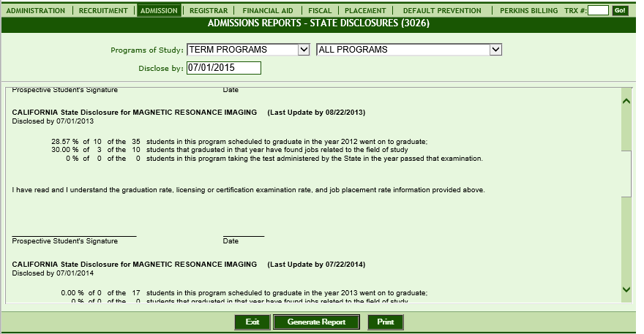This screenshot has width=644, height=334.
Task: Click the scroll down arrow of report
Action: (x=626, y=289)
